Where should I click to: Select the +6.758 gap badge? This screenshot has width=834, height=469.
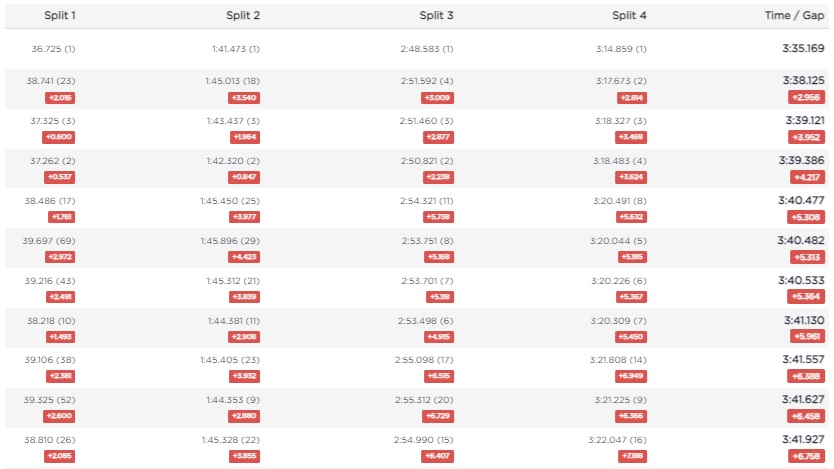(x=806, y=457)
